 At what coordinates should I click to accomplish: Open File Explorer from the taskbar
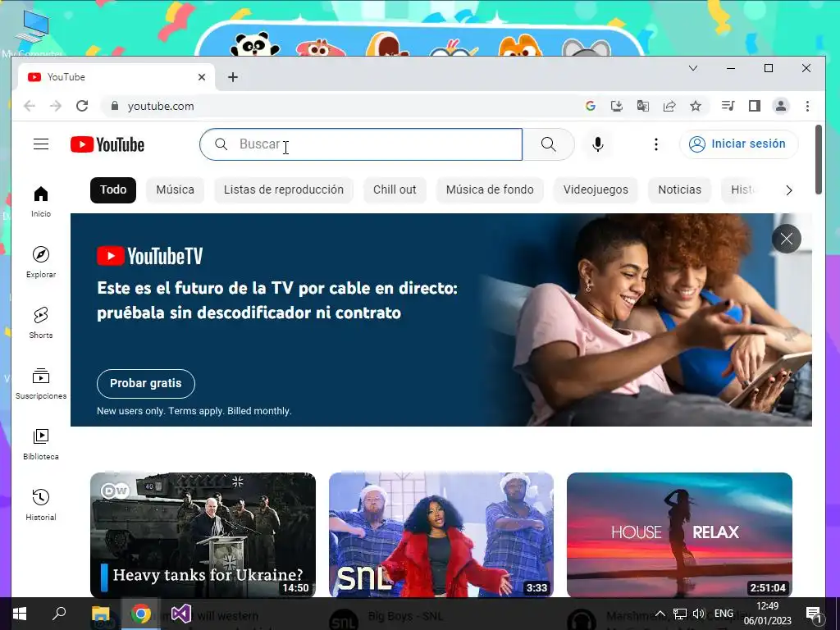pyautogui.click(x=101, y=614)
